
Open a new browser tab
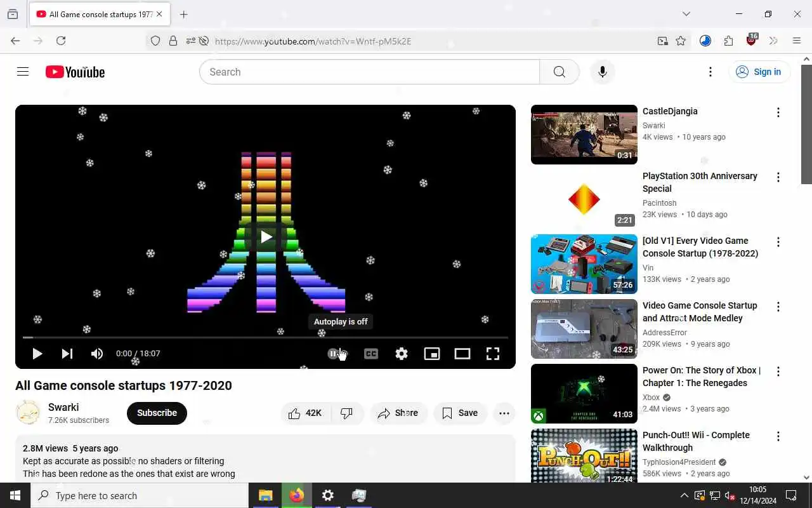184,14
